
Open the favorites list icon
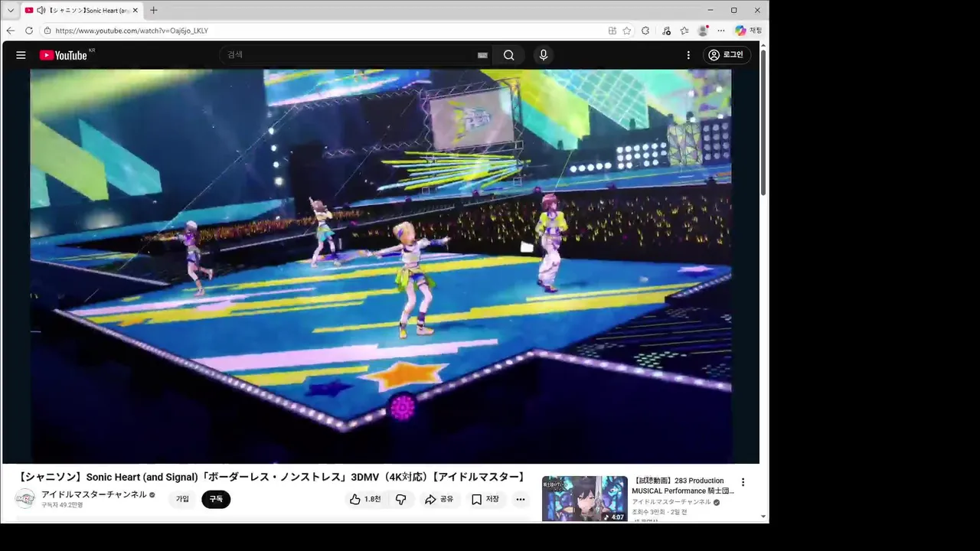click(684, 31)
